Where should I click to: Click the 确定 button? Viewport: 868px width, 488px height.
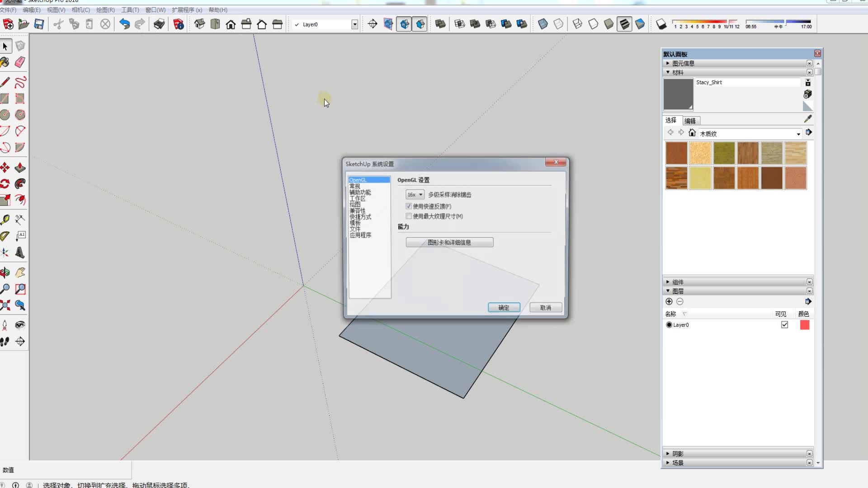pos(504,308)
